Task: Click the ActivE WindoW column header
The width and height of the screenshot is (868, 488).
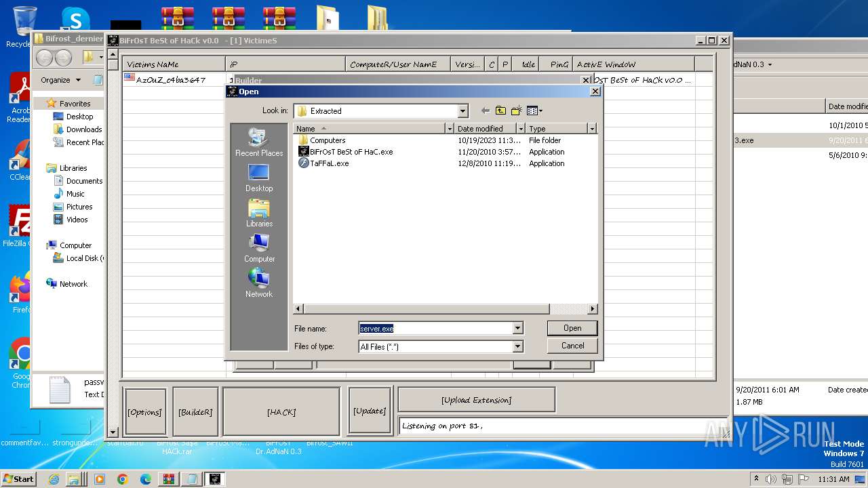Action: pos(634,64)
